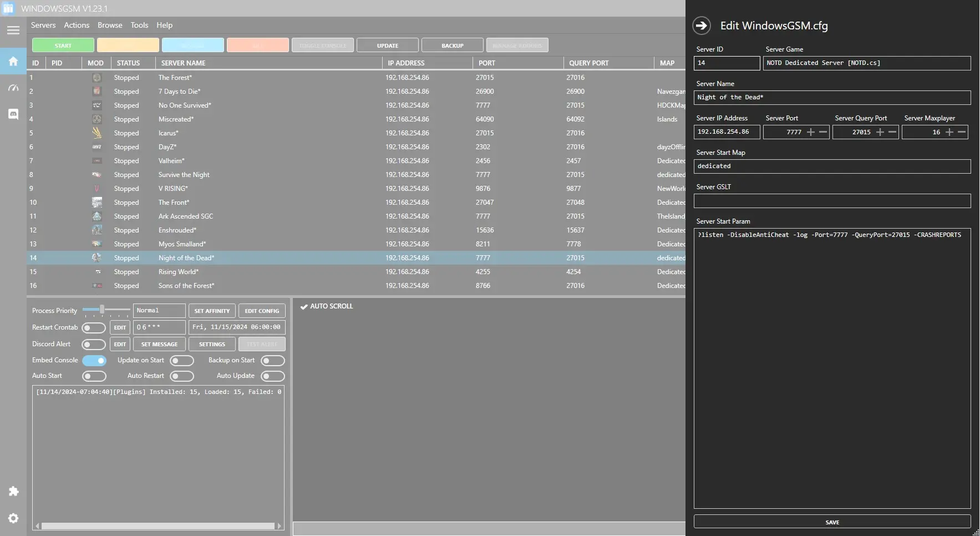Select the Sons of the Forest* row
Image resolution: width=980 pixels, height=536 pixels.
coord(356,286)
